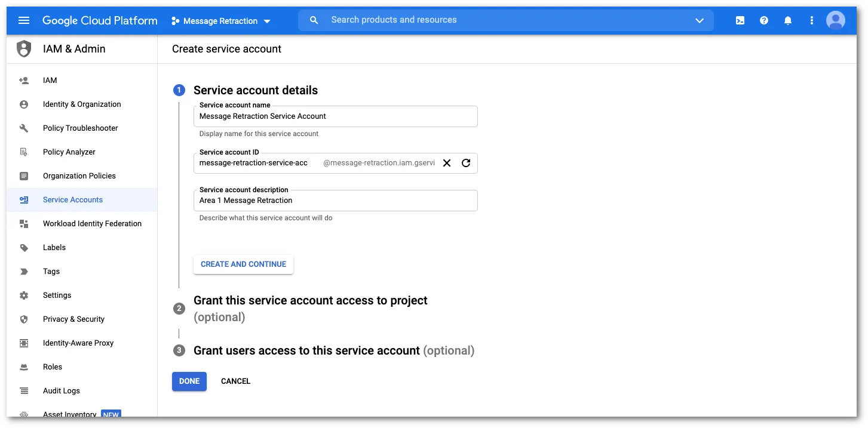The image size is (868, 428).
Task: Select the Service Accounts key icon in sidebar
Action: tap(24, 199)
